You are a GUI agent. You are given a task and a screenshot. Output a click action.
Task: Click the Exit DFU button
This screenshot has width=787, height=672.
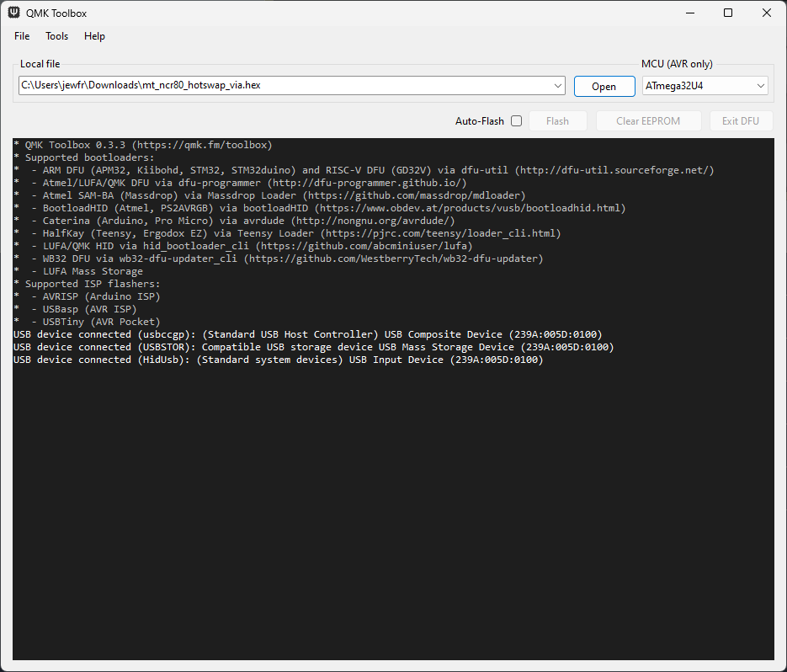click(741, 121)
